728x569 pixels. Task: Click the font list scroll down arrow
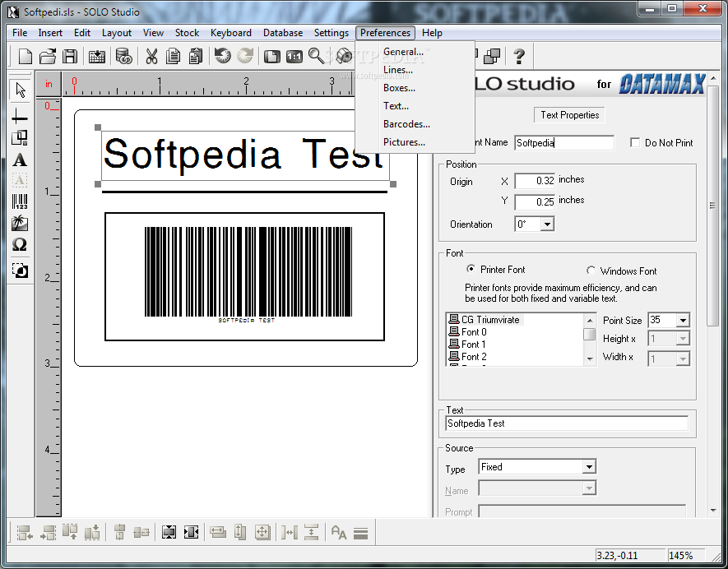coord(590,359)
